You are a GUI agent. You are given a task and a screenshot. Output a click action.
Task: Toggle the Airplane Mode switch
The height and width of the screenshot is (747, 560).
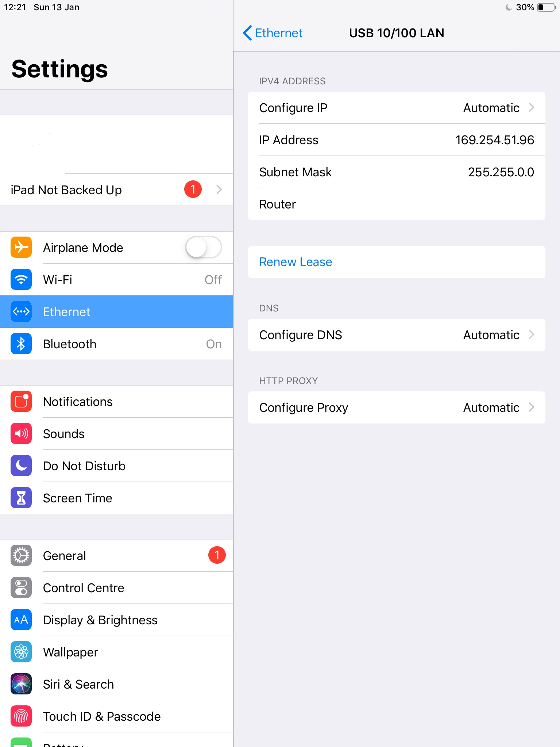[x=204, y=247]
